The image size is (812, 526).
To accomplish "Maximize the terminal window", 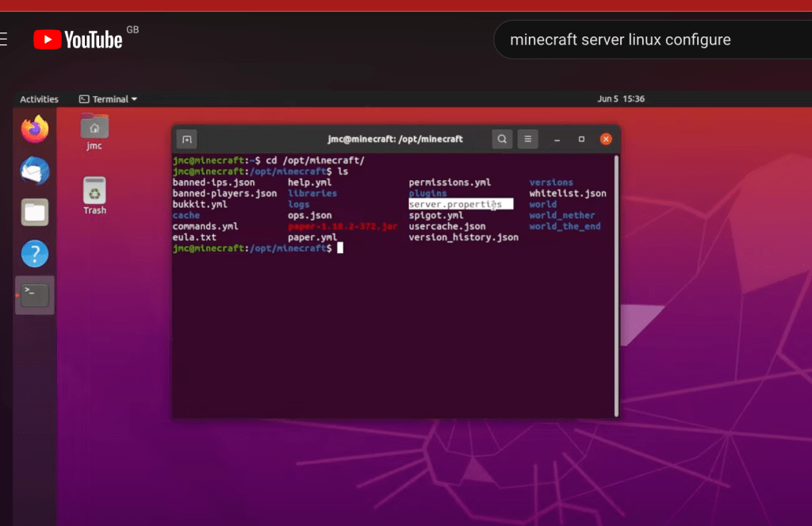I will (x=581, y=139).
